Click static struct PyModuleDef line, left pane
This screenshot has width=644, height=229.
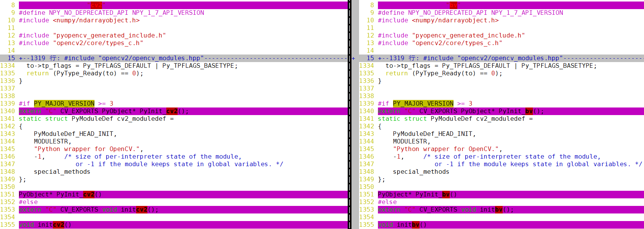(x=96, y=119)
